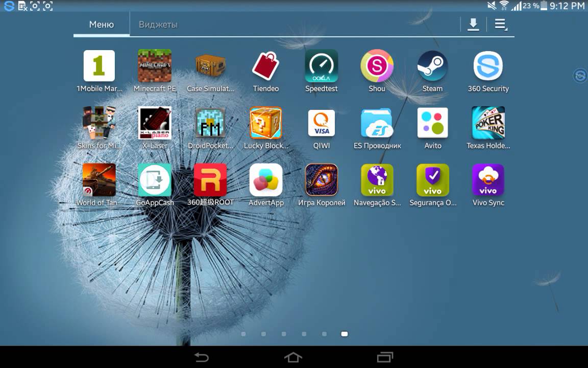Open the GoAppCash app
The height and width of the screenshot is (368, 588).
coord(155,180)
